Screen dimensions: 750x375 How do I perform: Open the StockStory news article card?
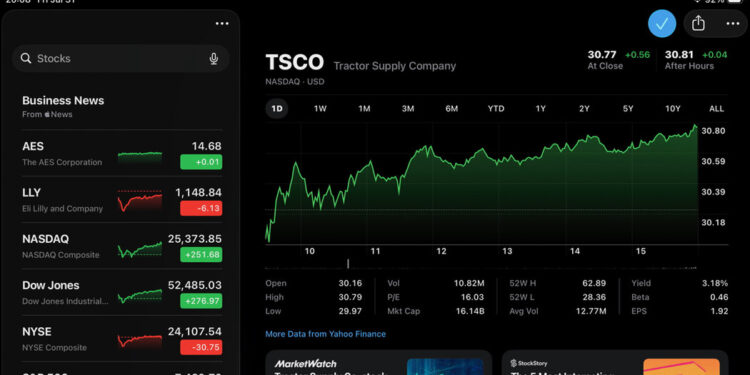click(615, 363)
